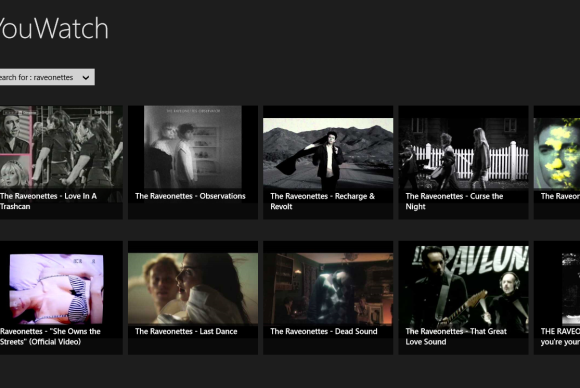Select 'The Raveonettes - Observations' title text

[x=190, y=196]
